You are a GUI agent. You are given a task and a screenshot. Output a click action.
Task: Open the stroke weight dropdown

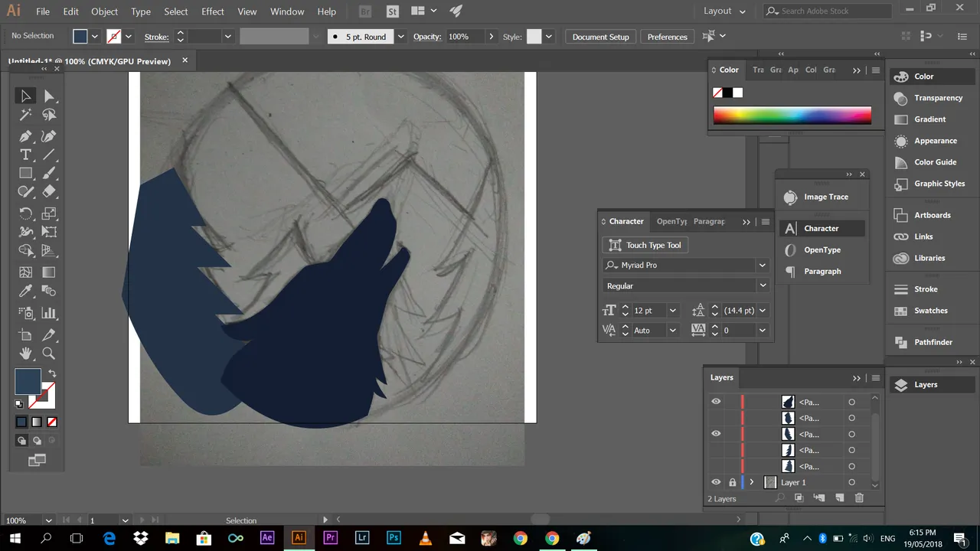[227, 37]
